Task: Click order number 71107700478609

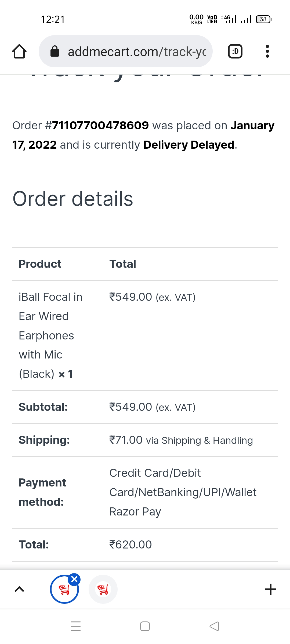Action: tap(100, 126)
